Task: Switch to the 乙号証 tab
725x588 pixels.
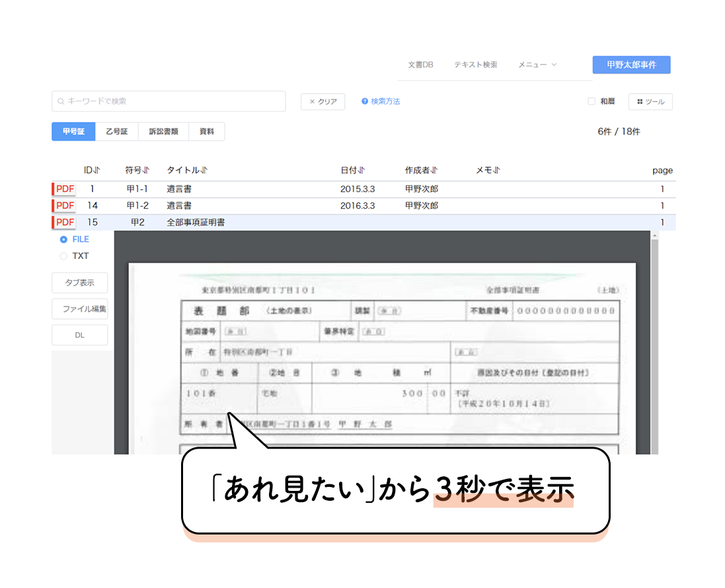Action: pos(116,131)
